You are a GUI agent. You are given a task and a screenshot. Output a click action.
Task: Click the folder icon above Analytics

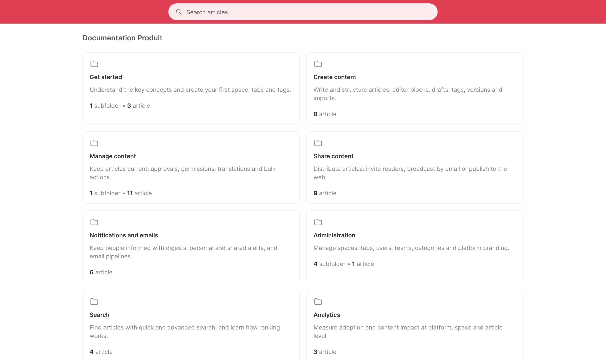click(x=318, y=302)
